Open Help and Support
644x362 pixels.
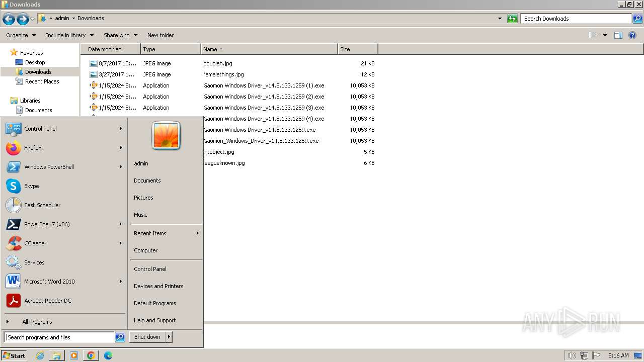(x=155, y=320)
